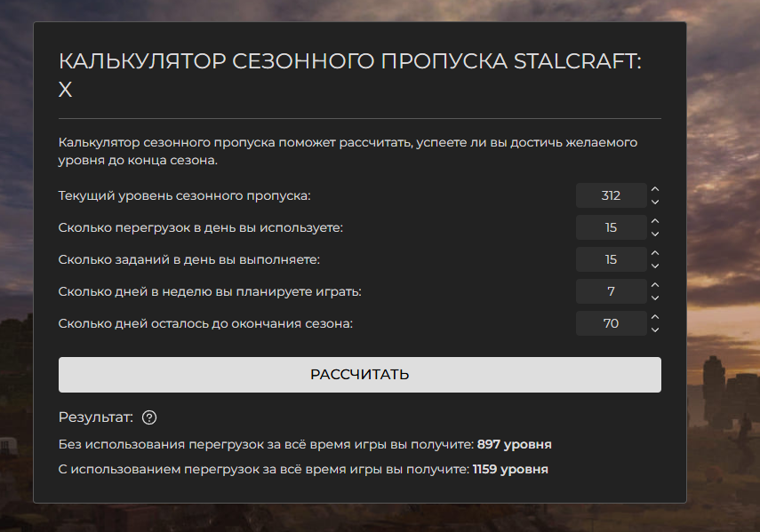The width and height of the screenshot is (760, 532).
Task: Click the help icon next to Результат
Action: click(149, 417)
